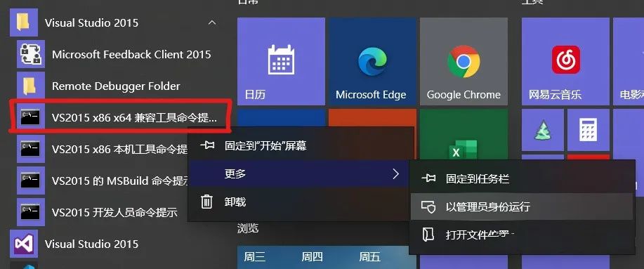Select the VS2015 开发人员命令提示 label
This screenshot has height=269, width=644.
(114, 212)
